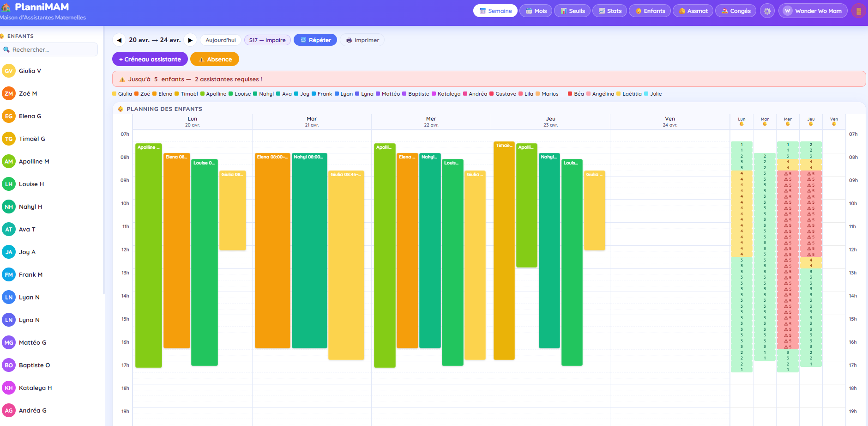The width and height of the screenshot is (868, 426).
Task: Open the Mois calendar view
Action: point(536,10)
